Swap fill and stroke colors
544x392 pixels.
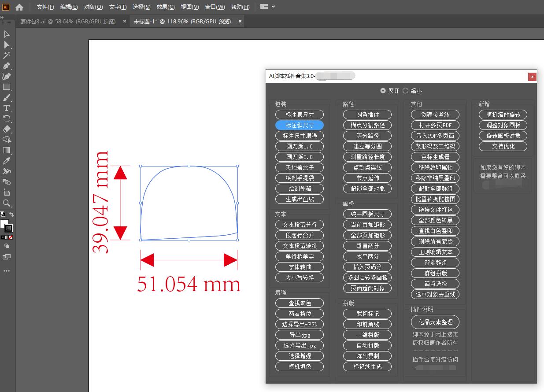pos(11,214)
